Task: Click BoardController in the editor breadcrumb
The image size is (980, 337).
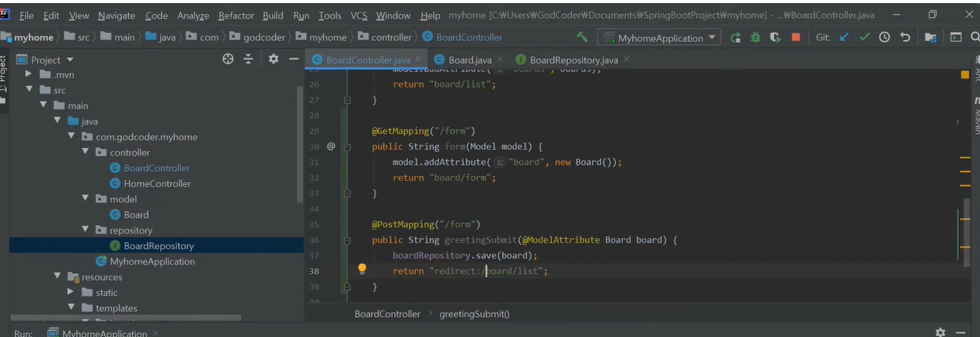Action: (387, 314)
